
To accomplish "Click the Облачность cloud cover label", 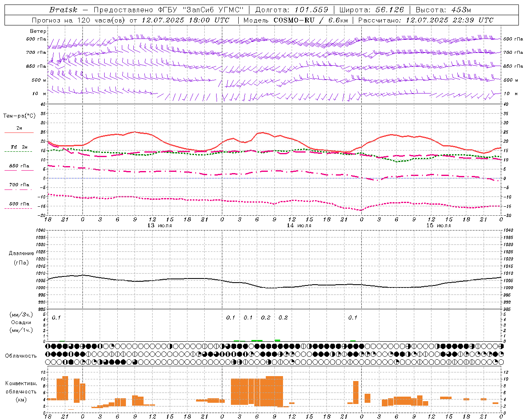I will 21,356.
